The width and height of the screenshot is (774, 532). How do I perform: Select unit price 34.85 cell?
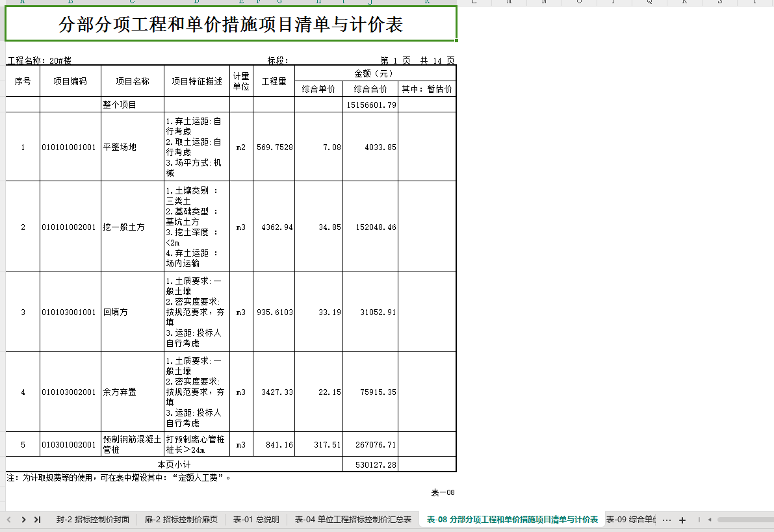pos(319,227)
